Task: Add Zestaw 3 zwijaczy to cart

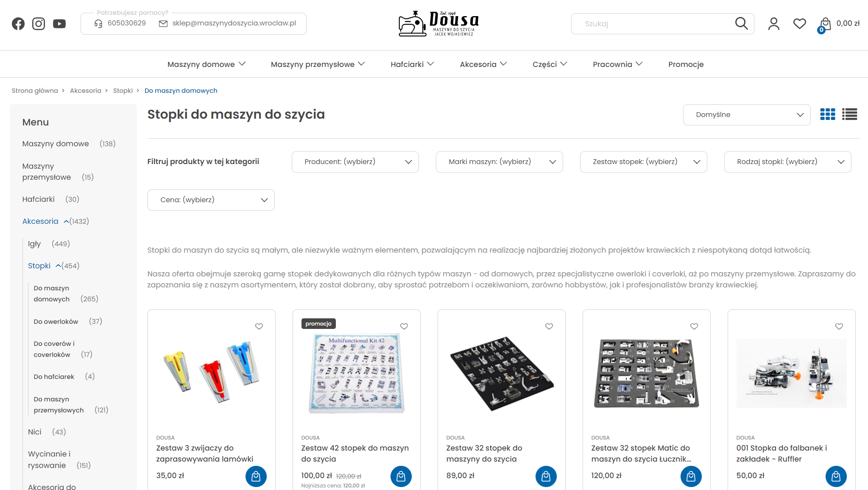Action: click(x=256, y=476)
